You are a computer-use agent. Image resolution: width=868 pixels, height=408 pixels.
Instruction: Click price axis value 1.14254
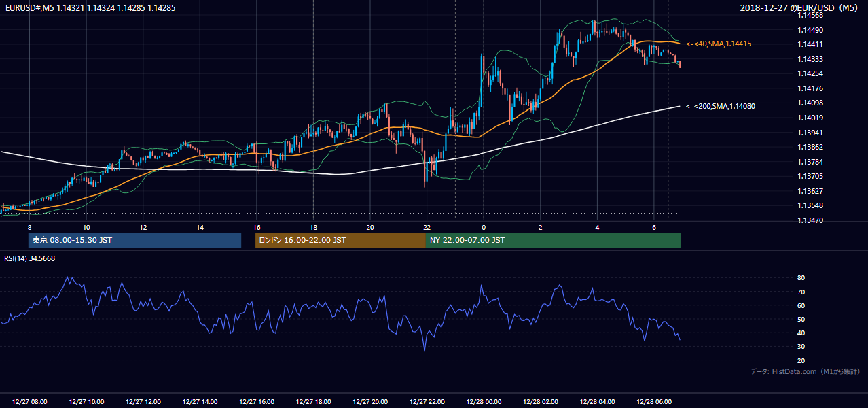[x=811, y=73]
